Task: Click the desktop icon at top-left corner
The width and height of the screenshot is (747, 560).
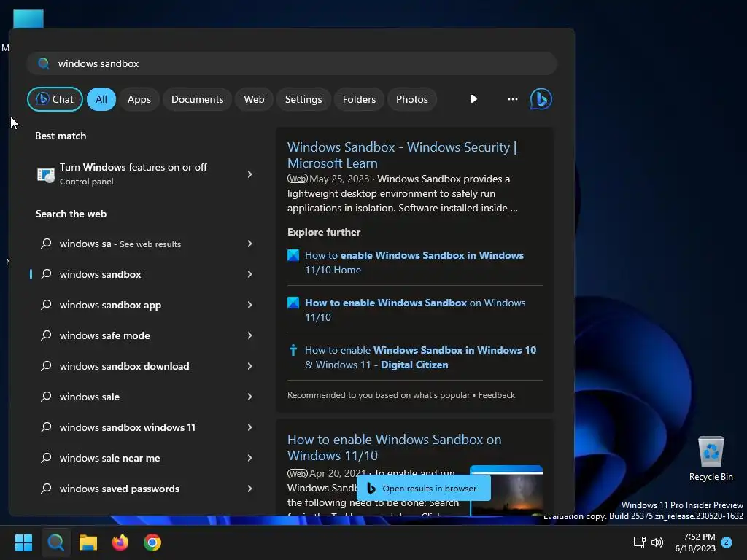Action: 28,18
